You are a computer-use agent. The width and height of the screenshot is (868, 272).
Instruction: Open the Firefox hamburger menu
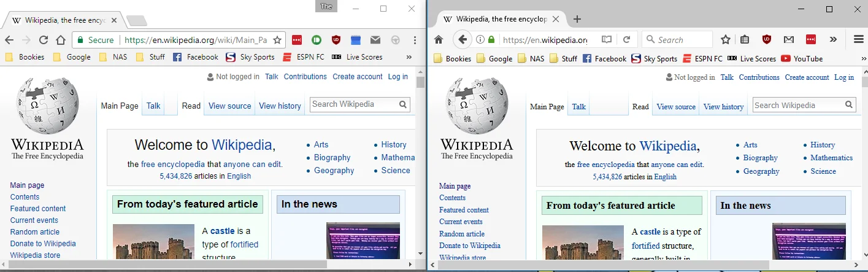tap(859, 39)
